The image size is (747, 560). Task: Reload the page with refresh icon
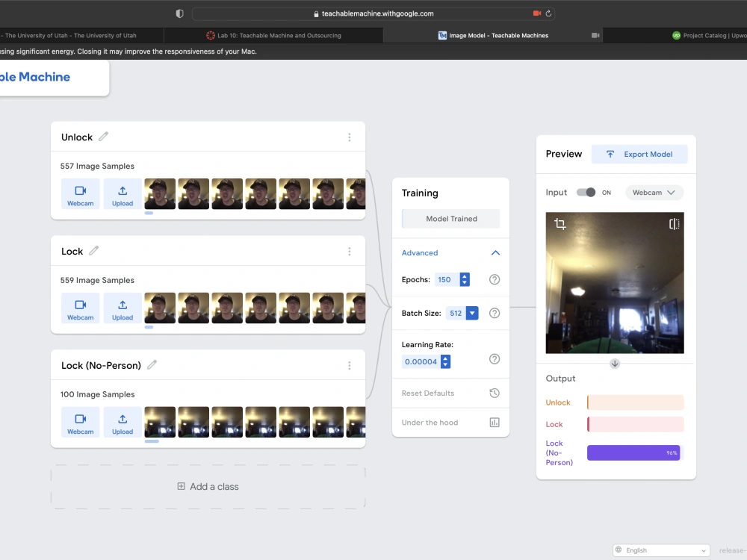[x=548, y=13]
